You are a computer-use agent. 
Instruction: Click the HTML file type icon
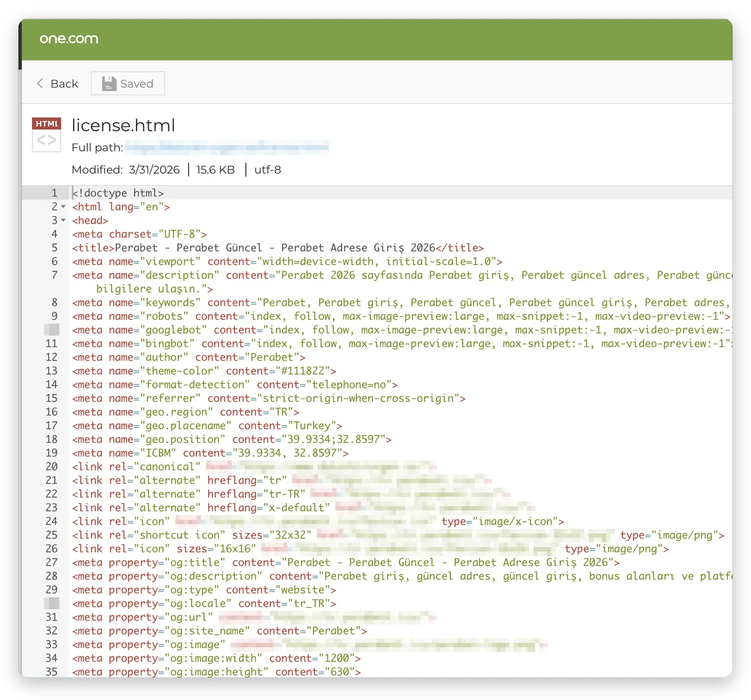point(46,135)
